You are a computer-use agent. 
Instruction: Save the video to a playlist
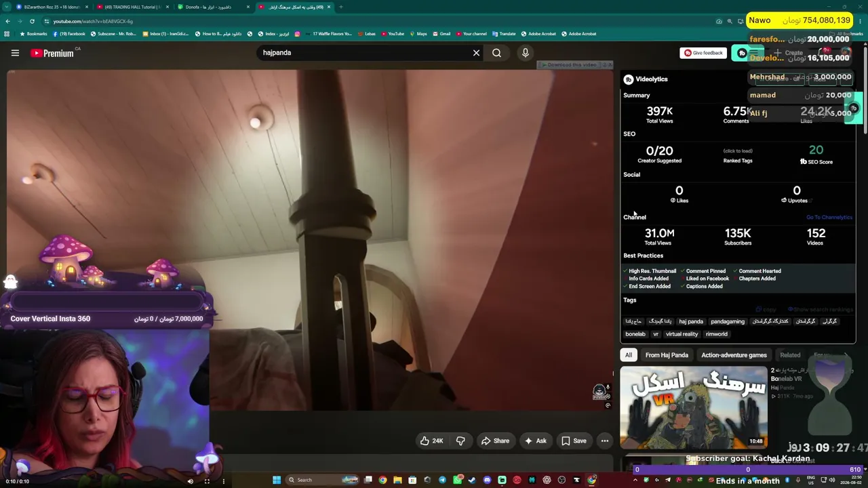tap(574, 441)
